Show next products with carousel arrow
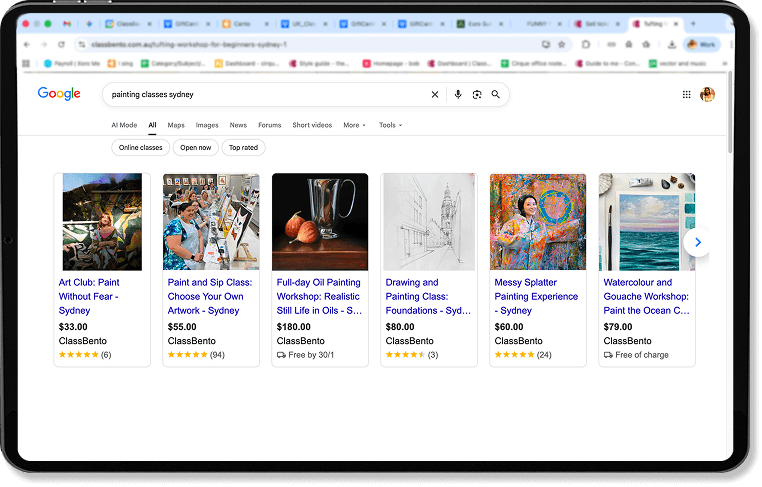 click(697, 242)
